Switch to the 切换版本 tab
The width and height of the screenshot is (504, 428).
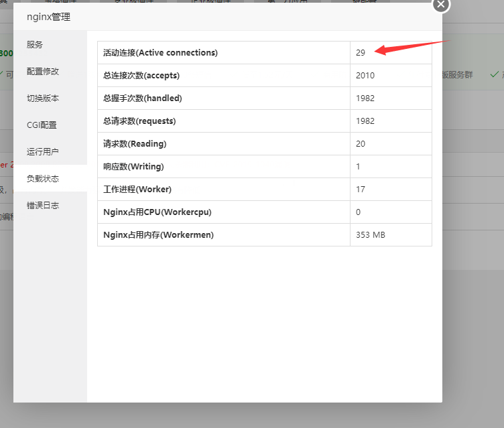click(43, 98)
